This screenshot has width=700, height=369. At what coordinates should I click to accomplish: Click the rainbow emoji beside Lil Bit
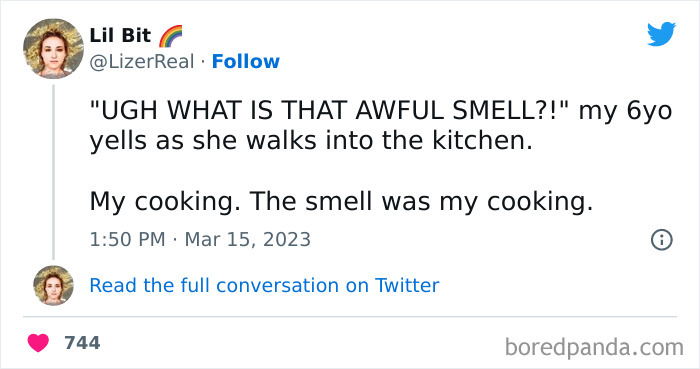(171, 36)
